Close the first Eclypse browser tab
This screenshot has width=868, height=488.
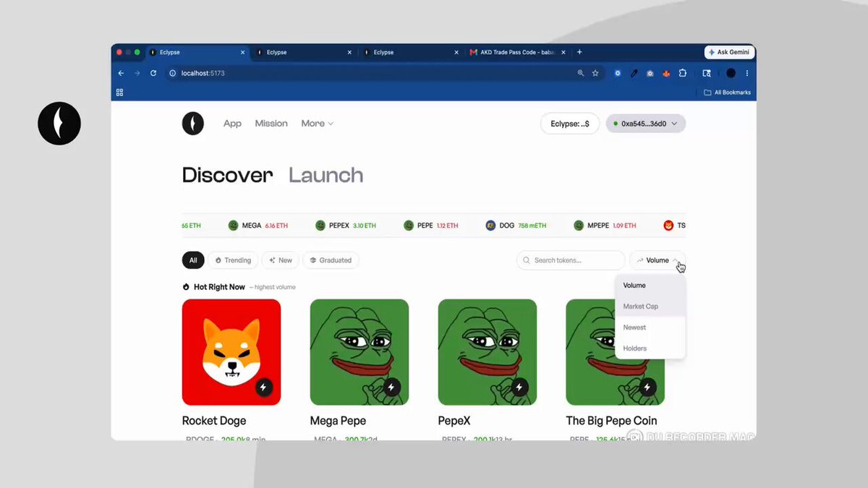pos(243,52)
